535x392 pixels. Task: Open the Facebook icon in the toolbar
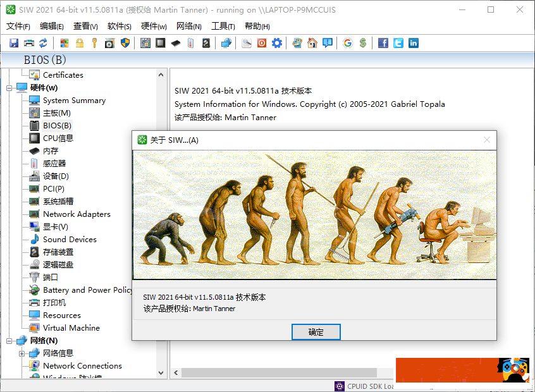(383, 43)
